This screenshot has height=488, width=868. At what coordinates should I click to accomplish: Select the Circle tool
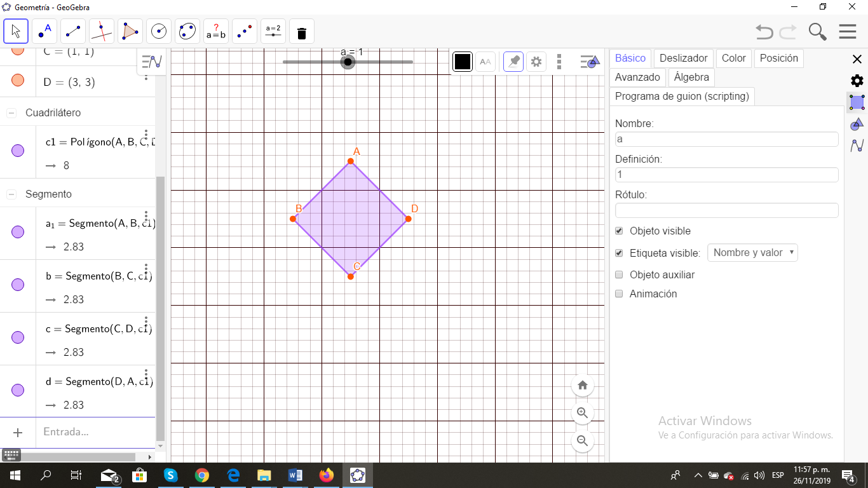[x=158, y=30]
